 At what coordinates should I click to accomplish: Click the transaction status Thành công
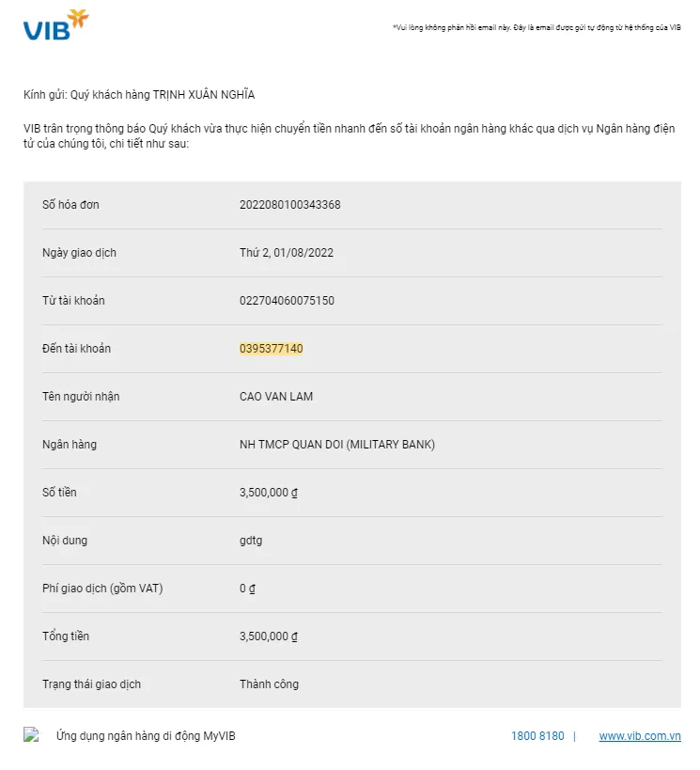[269, 684]
